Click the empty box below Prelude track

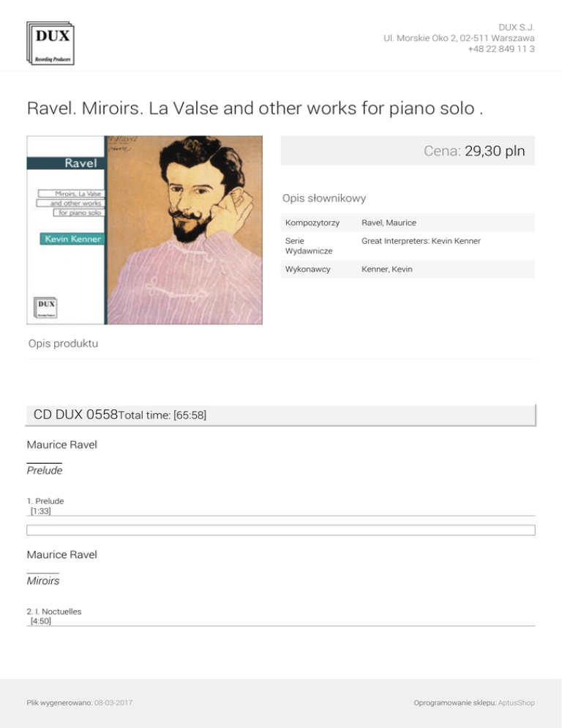click(281, 530)
